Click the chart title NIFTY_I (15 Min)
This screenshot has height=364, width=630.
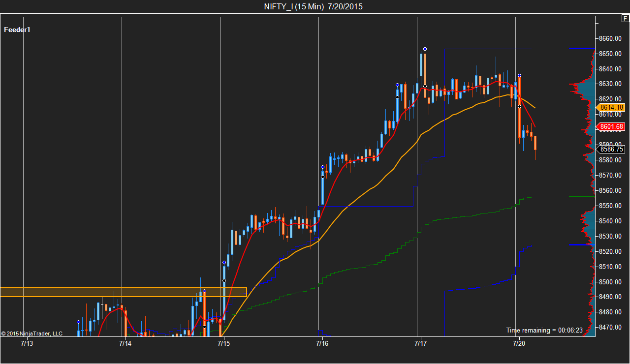click(293, 6)
